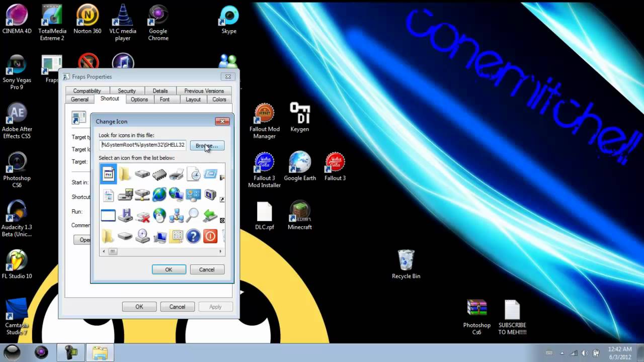Choose the globe internet icon in the list
The image size is (644, 362).
click(x=159, y=195)
